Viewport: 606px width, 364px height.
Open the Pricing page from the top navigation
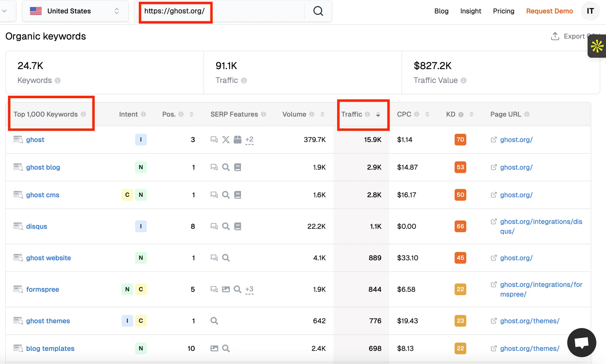pyautogui.click(x=503, y=11)
